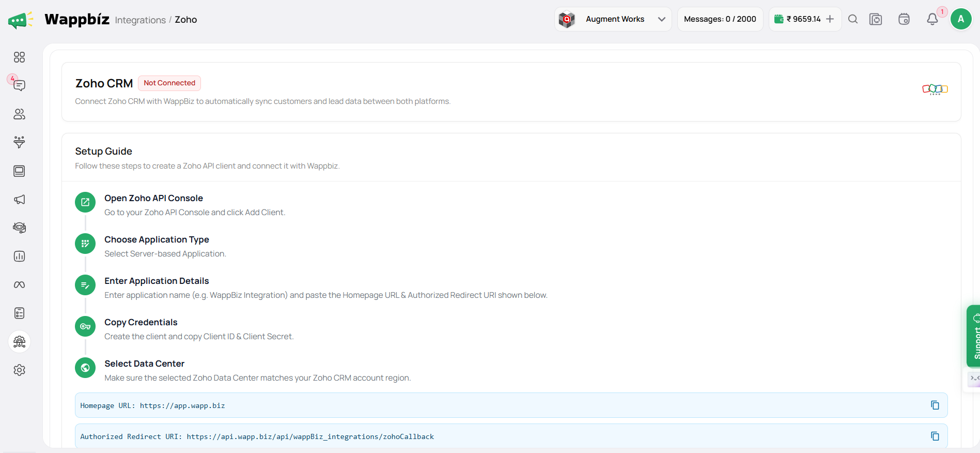Open the settings gear sidebar icon
The height and width of the screenshot is (453, 980).
point(19,370)
